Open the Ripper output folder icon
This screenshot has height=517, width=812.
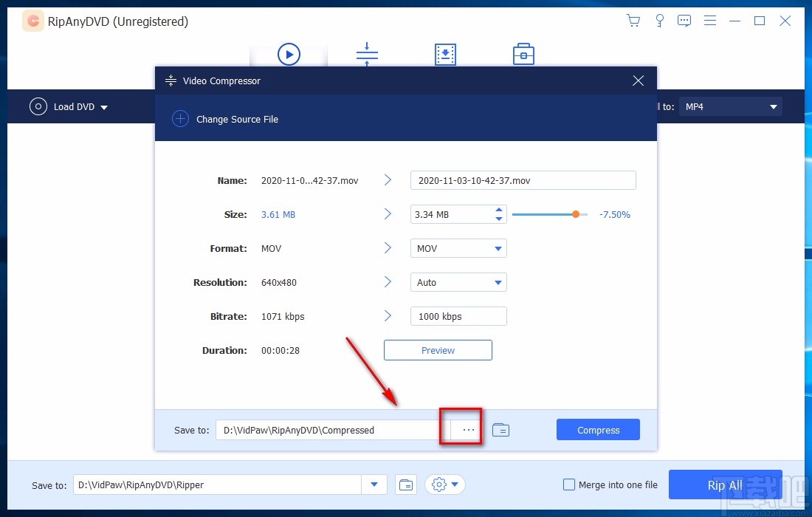point(407,485)
